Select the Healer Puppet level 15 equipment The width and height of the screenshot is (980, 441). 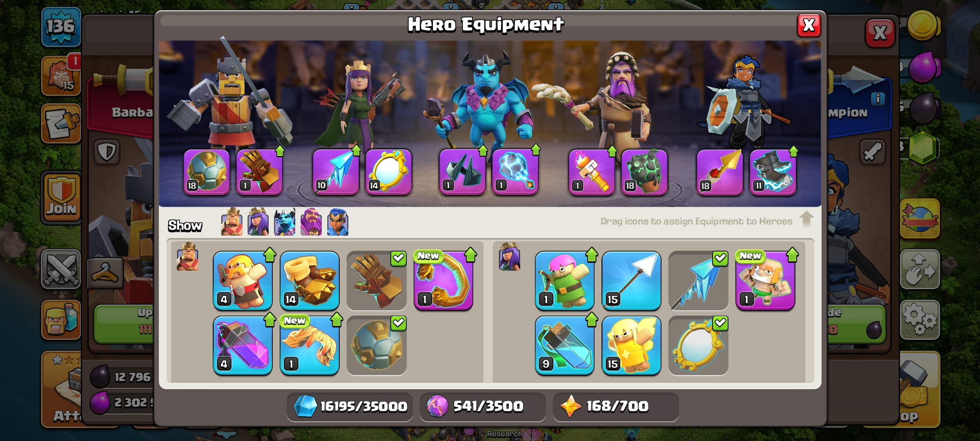pos(632,345)
